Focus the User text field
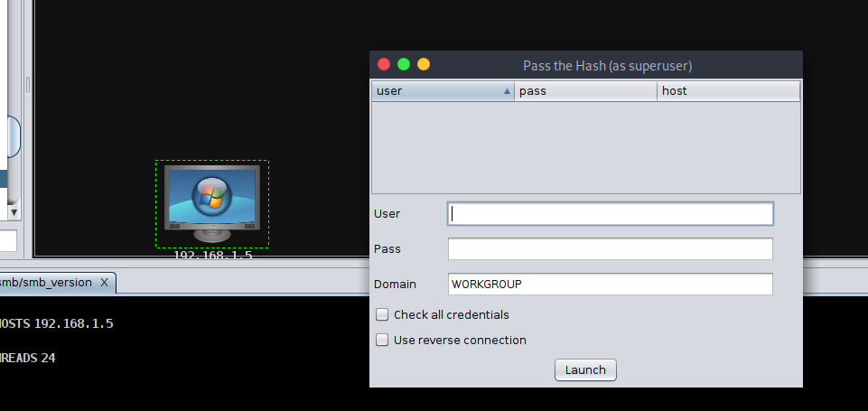The image size is (868, 411). (610, 214)
